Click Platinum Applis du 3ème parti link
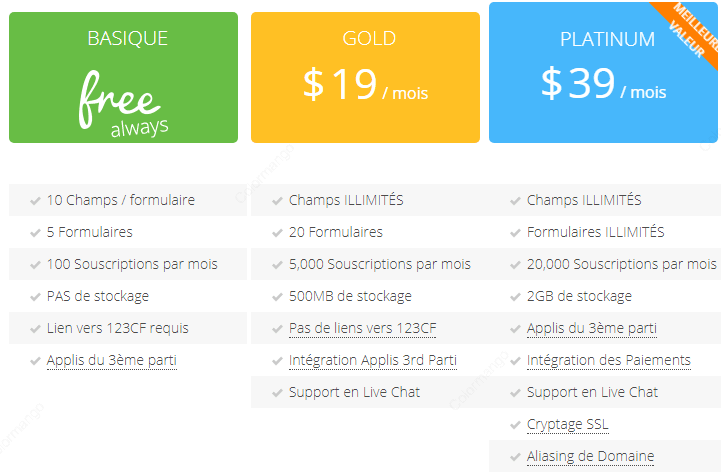The width and height of the screenshot is (721, 473). [592, 328]
